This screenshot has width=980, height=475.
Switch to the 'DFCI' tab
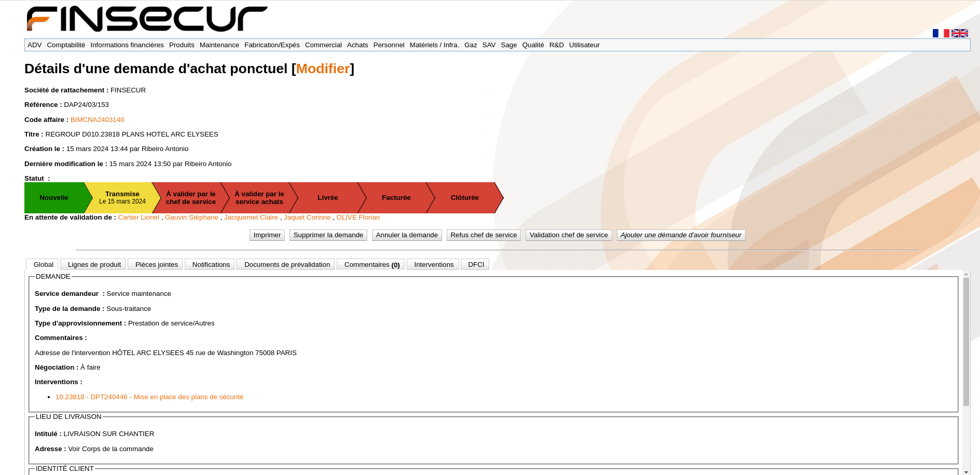(474, 264)
